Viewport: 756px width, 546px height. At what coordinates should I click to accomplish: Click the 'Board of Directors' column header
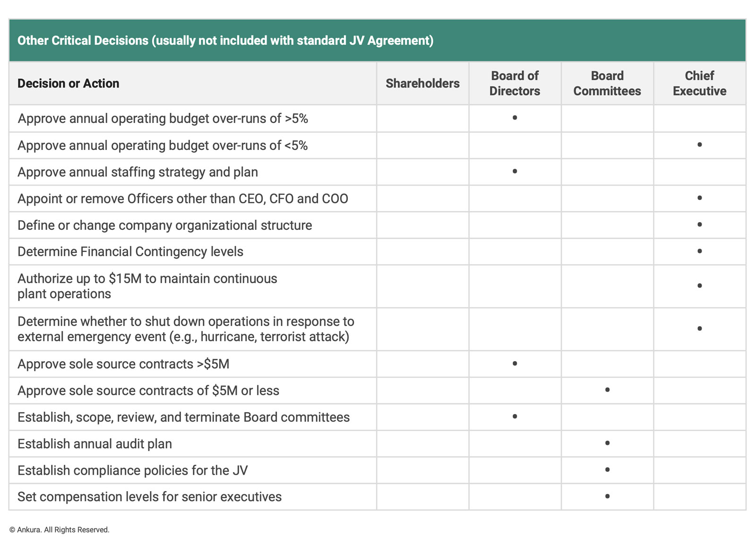point(515,84)
